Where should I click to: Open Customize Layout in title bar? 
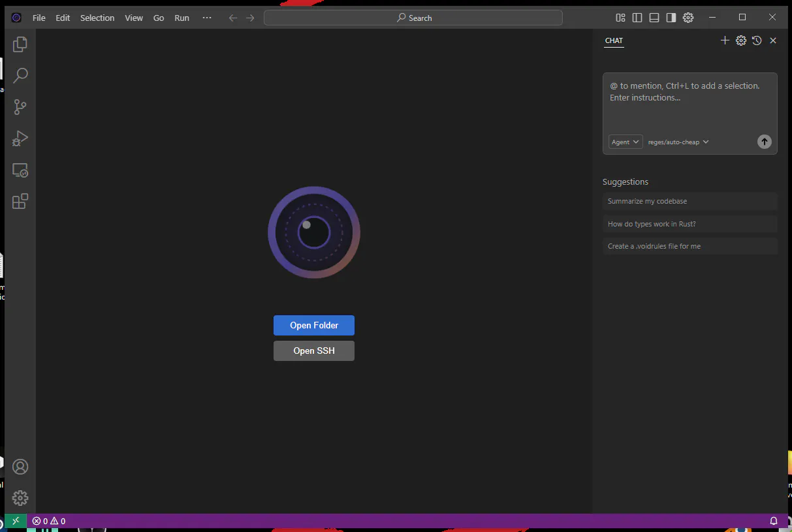[x=621, y=18]
